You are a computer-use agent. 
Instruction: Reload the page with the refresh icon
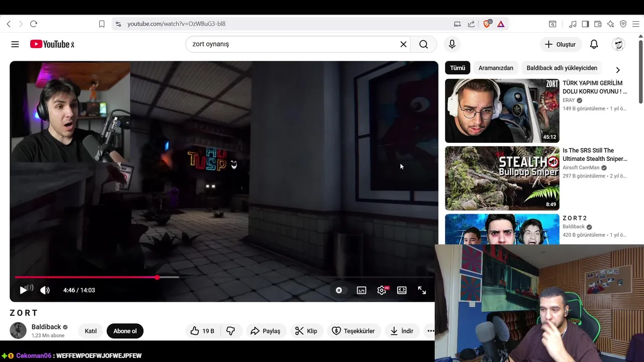[34, 24]
